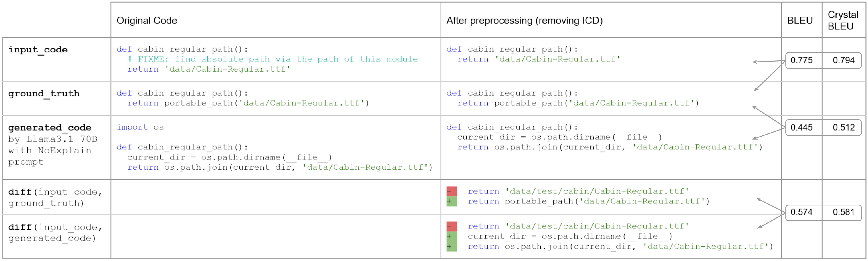
Task: Click the green plus beside the os.path.join diff line
Action: pyautogui.click(x=451, y=246)
